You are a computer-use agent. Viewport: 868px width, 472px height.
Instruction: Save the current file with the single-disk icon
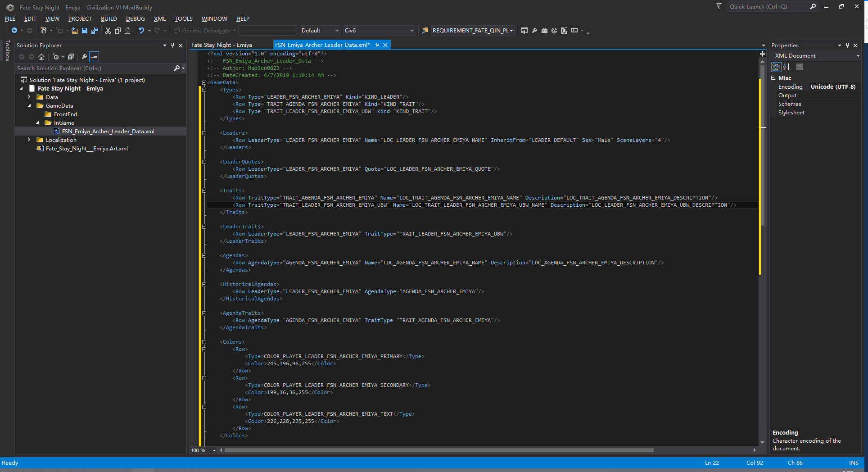(x=85, y=31)
